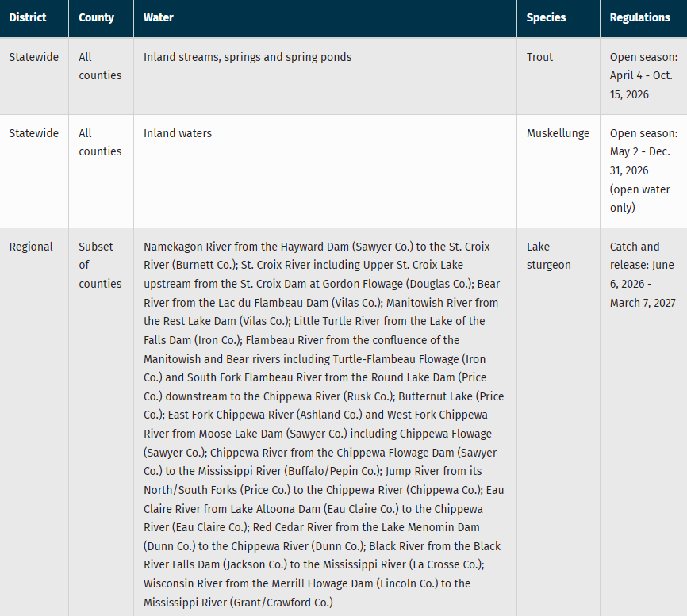Screen dimensions: 687x616
Task: Click the April 4 - Oct. 15 open season cell
Action: 643,75
